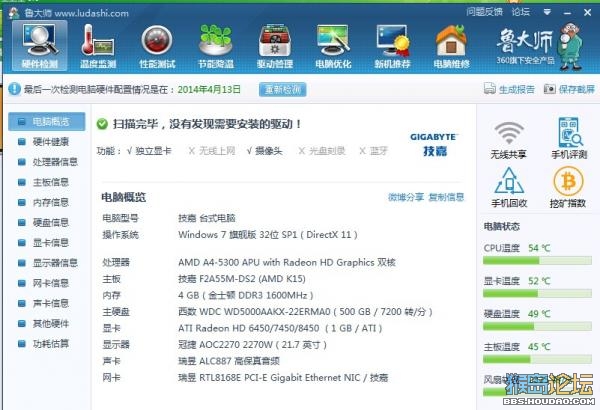Click the 技嘉 F2A55M-DS2 motherboard text
600x410 pixels.
[x=242, y=279]
